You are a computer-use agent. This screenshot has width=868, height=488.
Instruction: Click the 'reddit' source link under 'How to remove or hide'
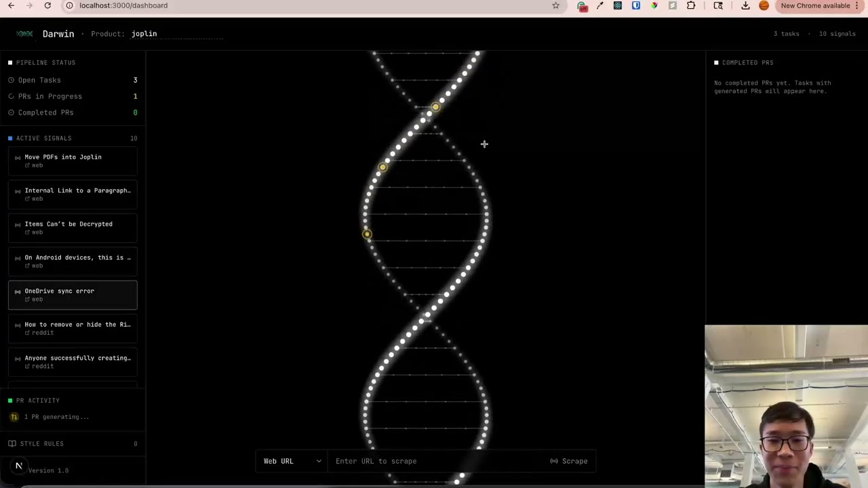pos(39,333)
